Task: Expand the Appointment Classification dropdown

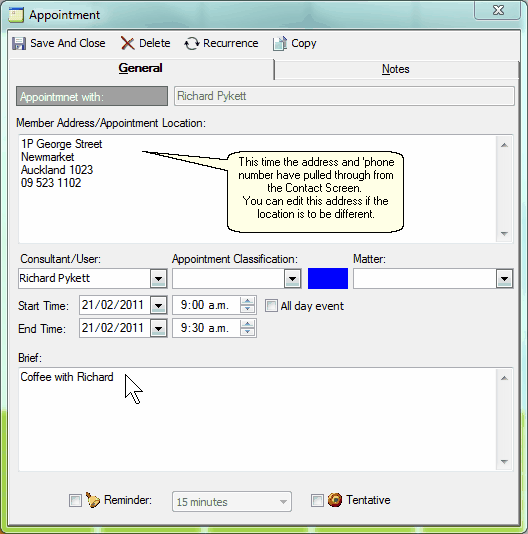Action: (292, 279)
